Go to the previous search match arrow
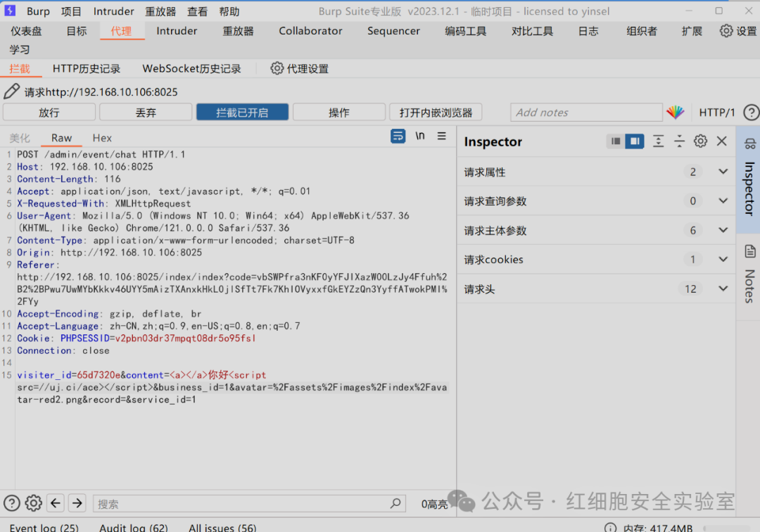Screen dimensions: 760x532 (x=56, y=503)
